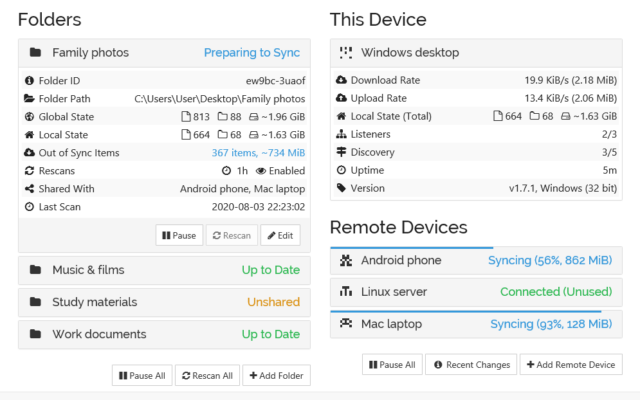Click the folder path C:\Users\User\Desktop\Family photos
Screen dimensions: 640x400
[x=220, y=99]
